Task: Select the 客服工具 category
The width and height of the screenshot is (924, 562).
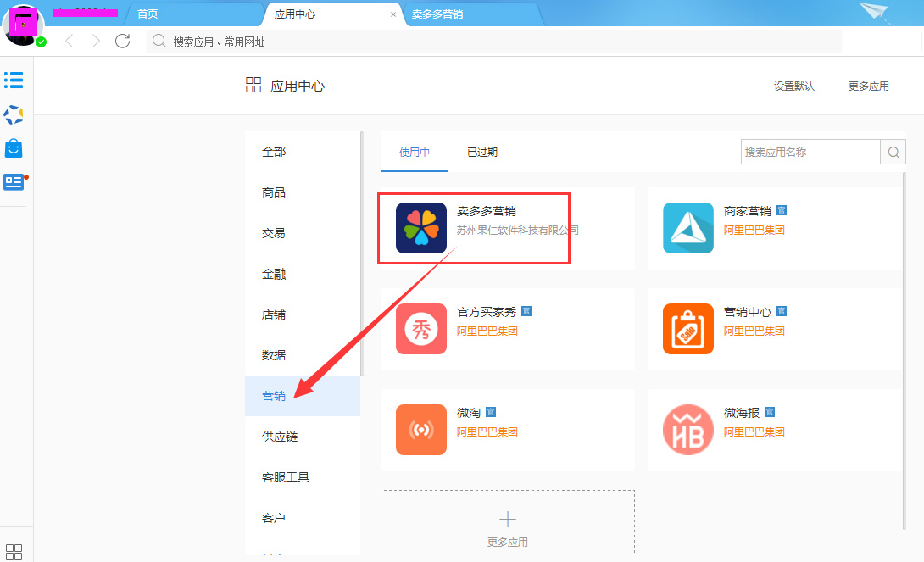Action: [303, 477]
